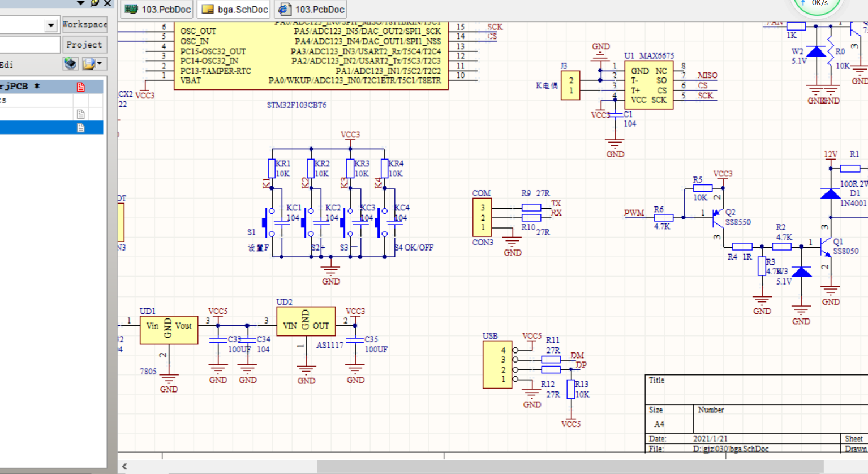The height and width of the screenshot is (474, 868).
Task: Select the UD1 7805 regulator block
Action: pyautogui.click(x=169, y=330)
